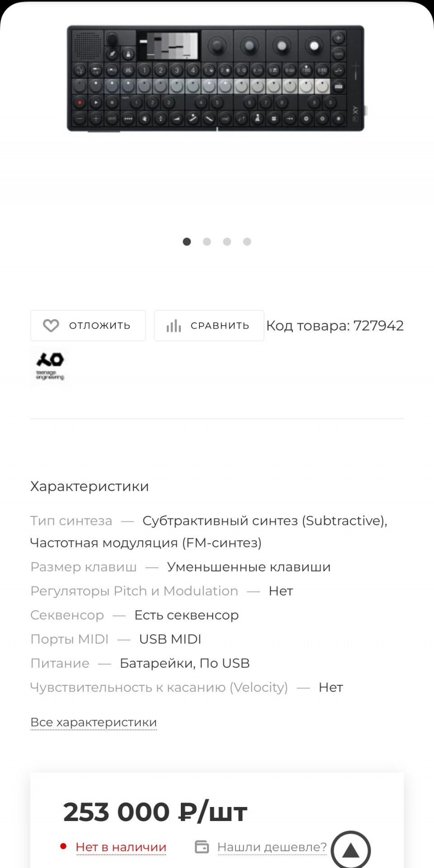Open the Нет в наличии link
The width and height of the screenshot is (434, 868).
click(x=121, y=847)
